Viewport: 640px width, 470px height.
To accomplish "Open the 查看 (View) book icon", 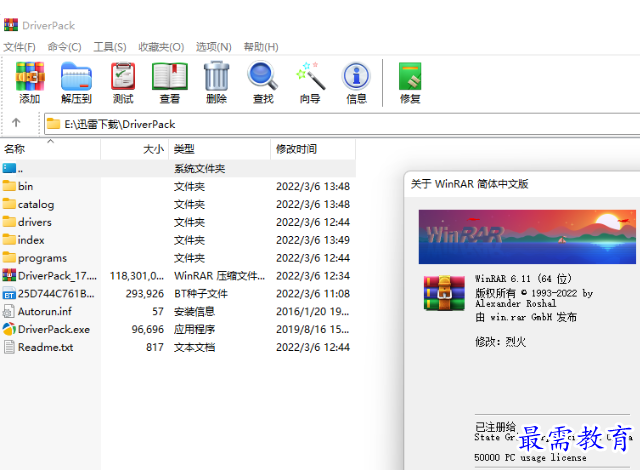I will click(x=169, y=77).
